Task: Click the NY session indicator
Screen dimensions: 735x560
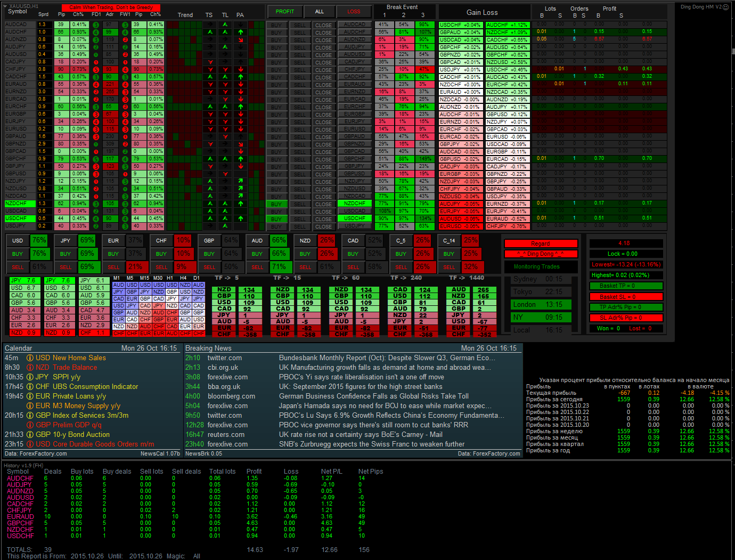Action: tap(541, 318)
